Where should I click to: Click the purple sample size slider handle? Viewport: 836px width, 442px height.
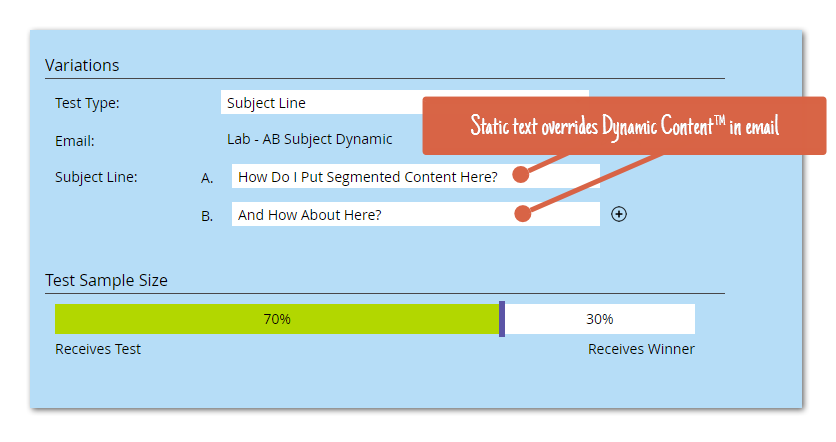pos(502,319)
